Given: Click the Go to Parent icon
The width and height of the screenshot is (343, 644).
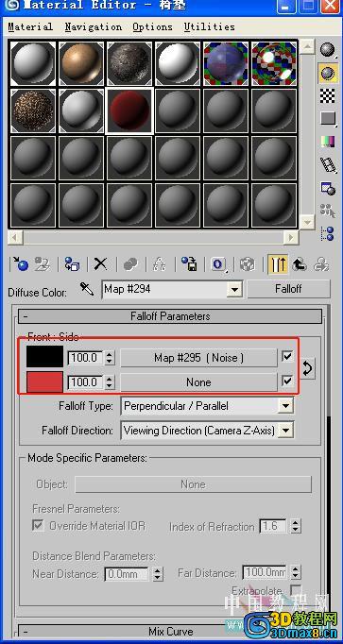Looking at the screenshot, I should coord(300,264).
